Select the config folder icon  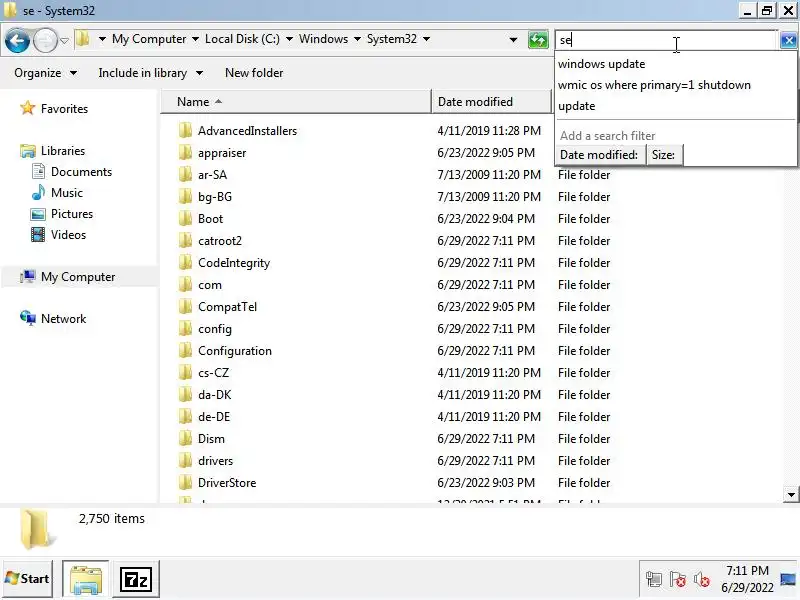click(185, 329)
